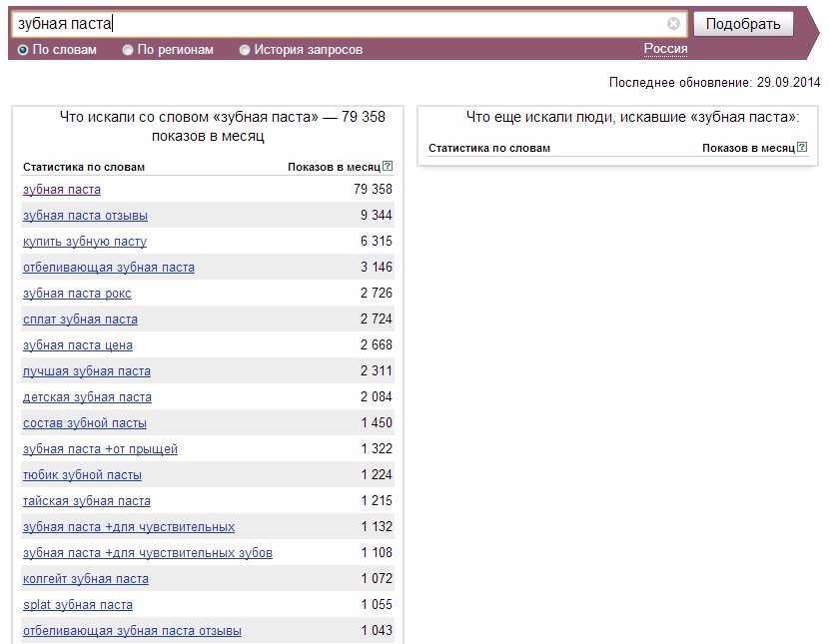829x644 pixels.
Task: Clear the search field with the X icon
Action: [673, 23]
